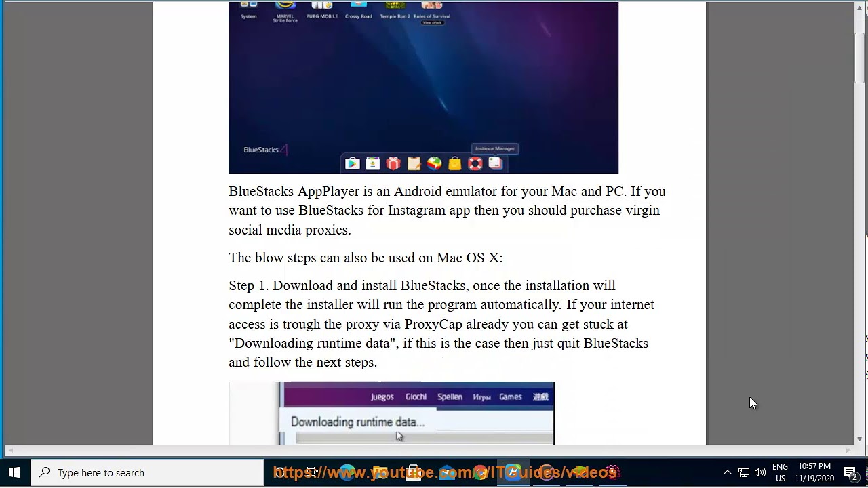Viewport: 868px width, 488px height.
Task: Click the Play Store icon in BlueStacks dock
Action: point(352,163)
